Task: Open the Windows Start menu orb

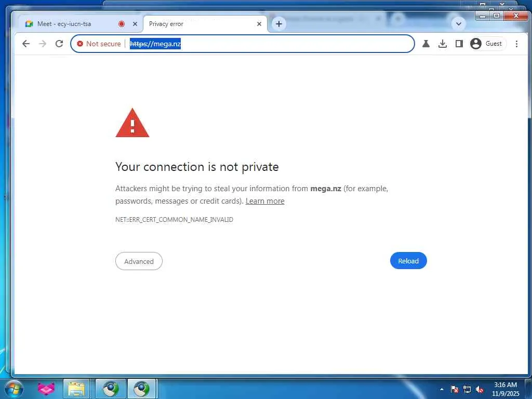Action: coord(14,389)
